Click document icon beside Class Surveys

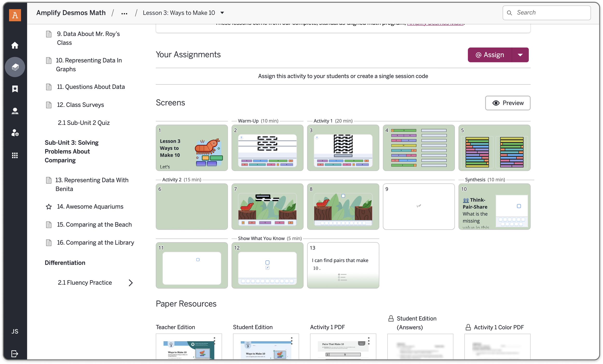49,105
